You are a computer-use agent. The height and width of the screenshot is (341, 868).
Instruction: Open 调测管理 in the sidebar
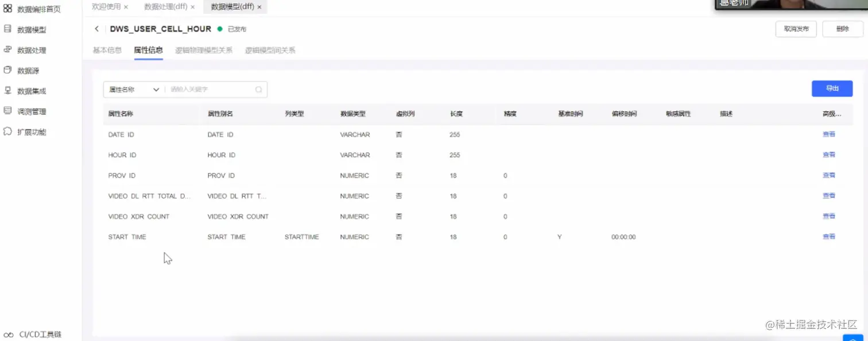[x=32, y=111]
